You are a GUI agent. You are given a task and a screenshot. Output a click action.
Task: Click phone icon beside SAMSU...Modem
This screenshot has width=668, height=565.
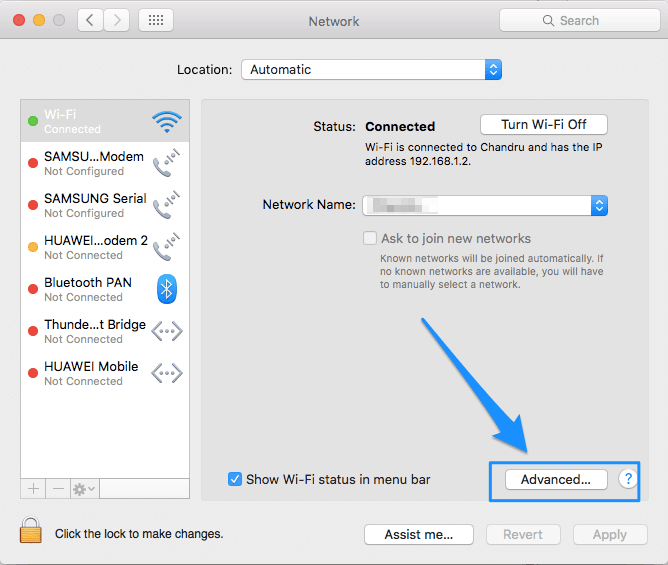click(167, 163)
